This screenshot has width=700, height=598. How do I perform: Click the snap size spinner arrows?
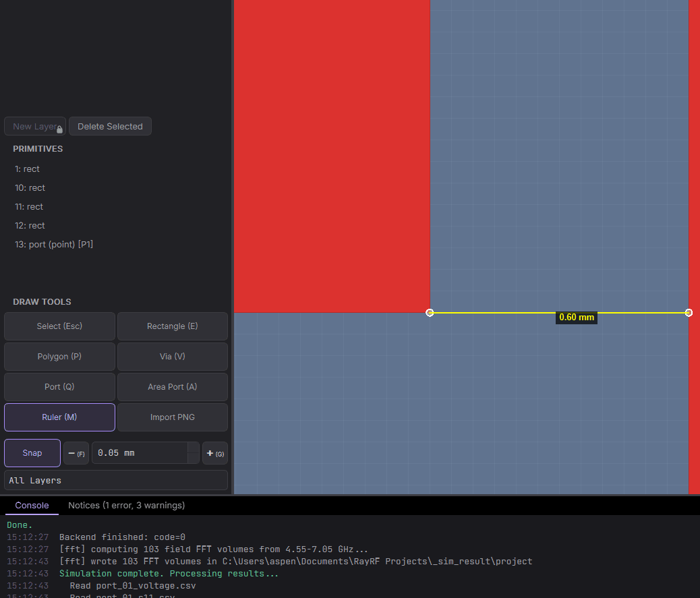point(194,453)
